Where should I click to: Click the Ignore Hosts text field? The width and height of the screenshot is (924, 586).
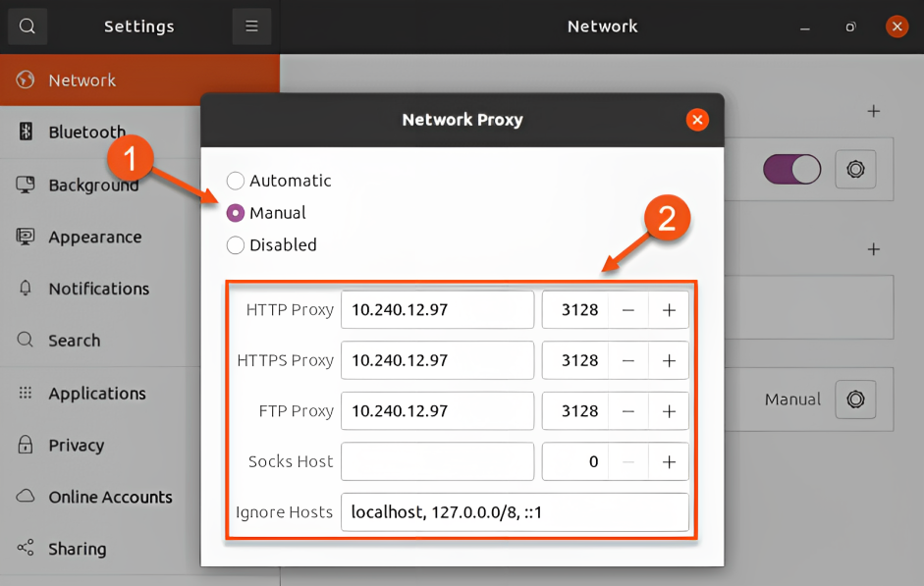[515, 512]
